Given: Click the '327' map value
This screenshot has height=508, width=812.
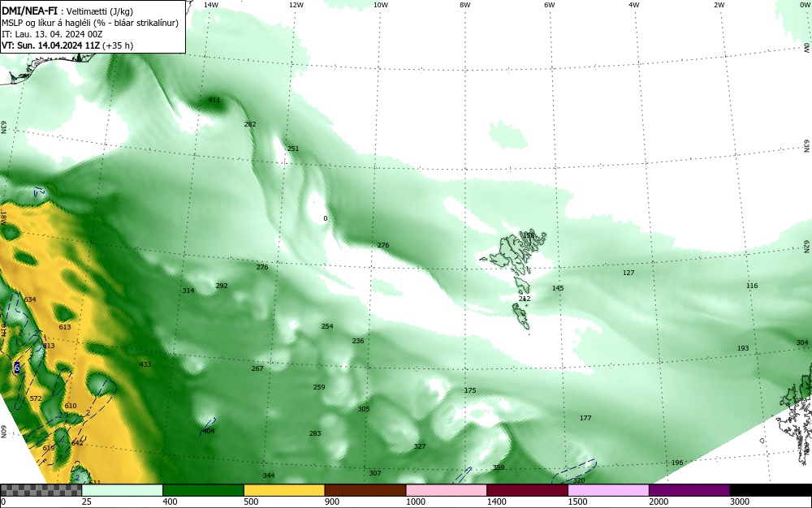Looking at the screenshot, I should pyautogui.click(x=420, y=446).
